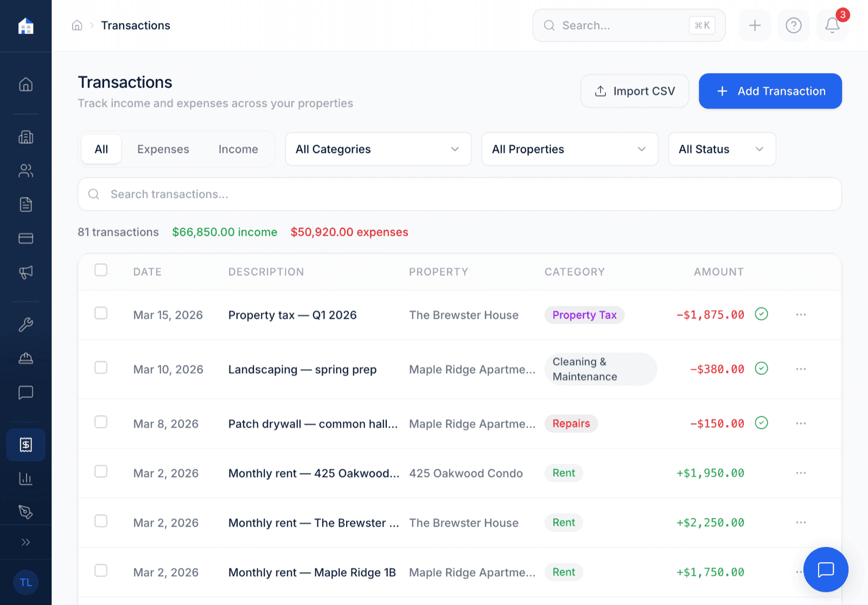Open the All Status dropdown
The height and width of the screenshot is (605, 868).
coord(722,149)
